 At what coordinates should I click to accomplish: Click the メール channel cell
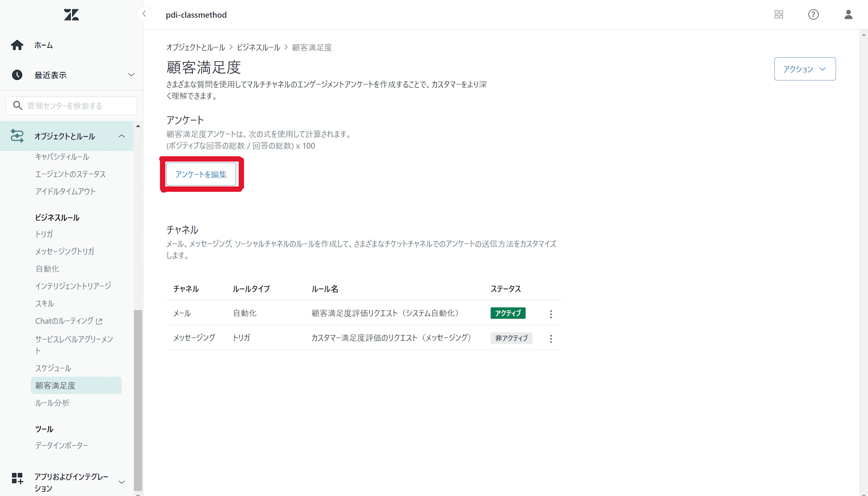coord(182,313)
